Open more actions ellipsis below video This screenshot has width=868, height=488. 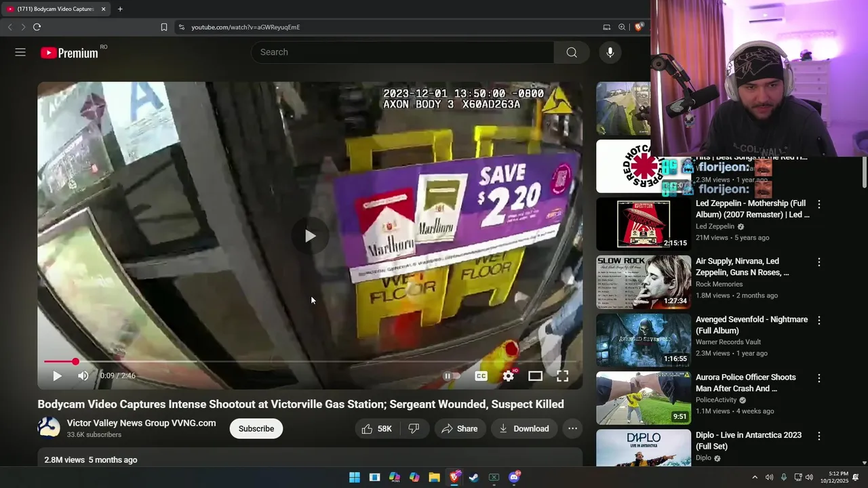573,428
